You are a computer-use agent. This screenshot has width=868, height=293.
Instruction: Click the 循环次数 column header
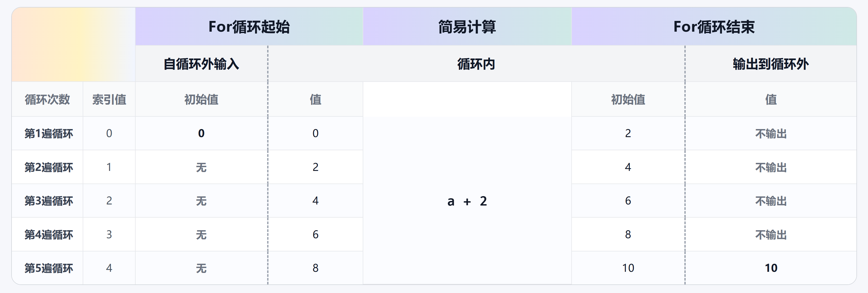click(x=47, y=100)
